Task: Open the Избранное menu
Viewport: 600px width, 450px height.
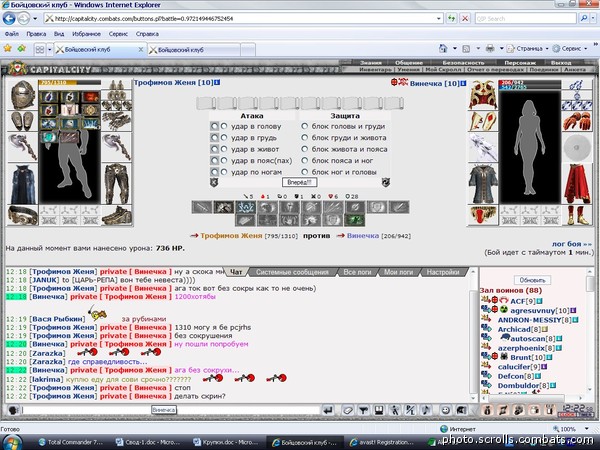Action: click(86, 34)
